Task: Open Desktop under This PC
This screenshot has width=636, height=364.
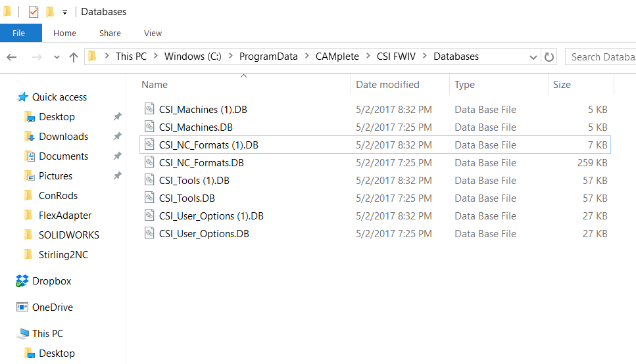Action: [x=57, y=353]
